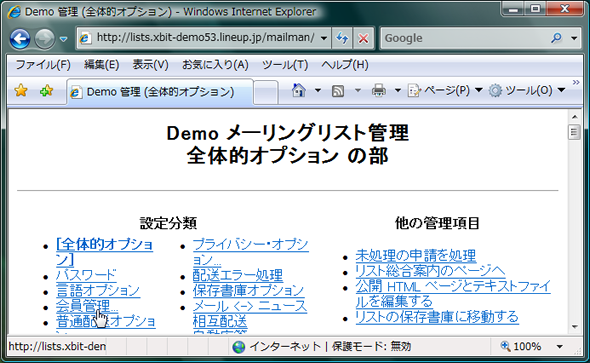Open the パスワード link
This screenshot has width=590, height=363.
(86, 275)
